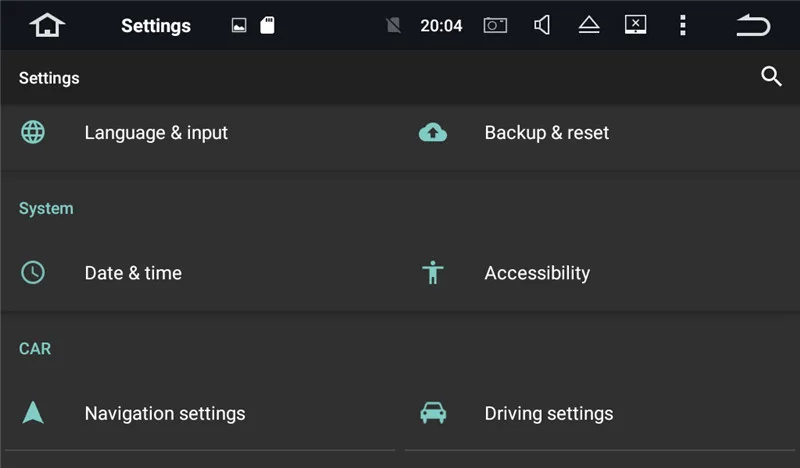
Task: Tap the globe language icon
Action: [x=33, y=132]
